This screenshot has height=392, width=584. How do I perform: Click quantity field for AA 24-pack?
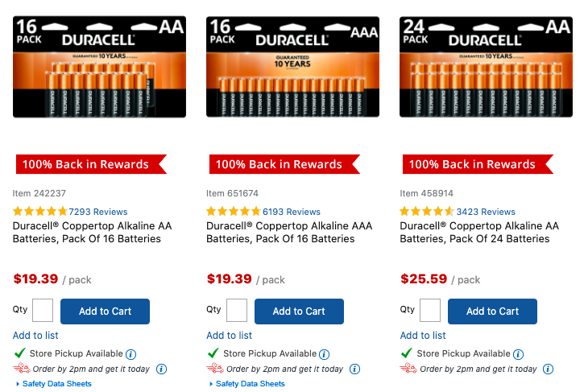click(430, 310)
